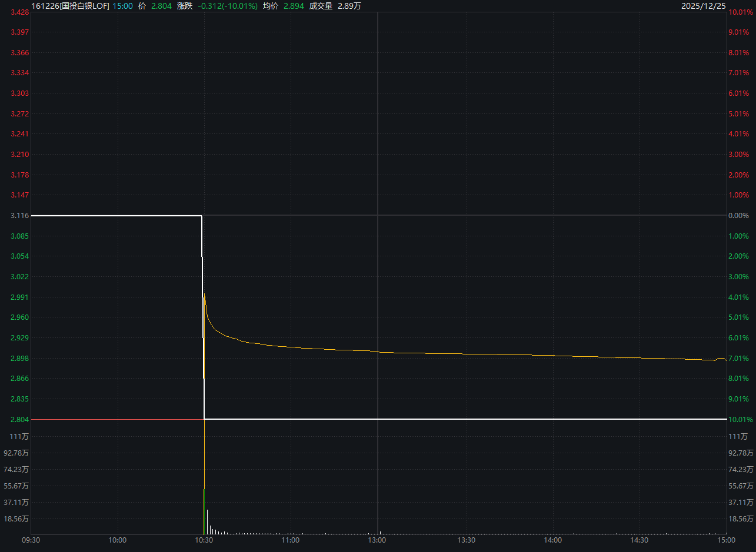This screenshot has height=552, width=756.
Task: Click the 3.116 previous close price label
Action: (x=19, y=216)
